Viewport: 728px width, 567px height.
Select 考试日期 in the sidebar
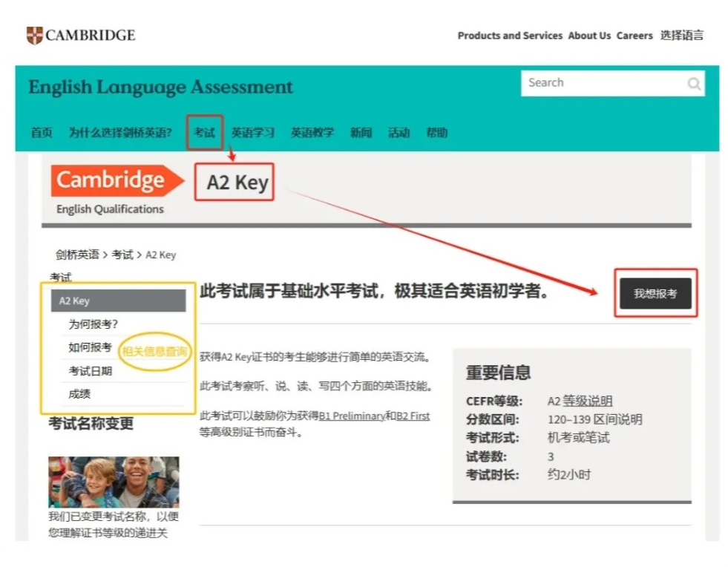coord(91,371)
